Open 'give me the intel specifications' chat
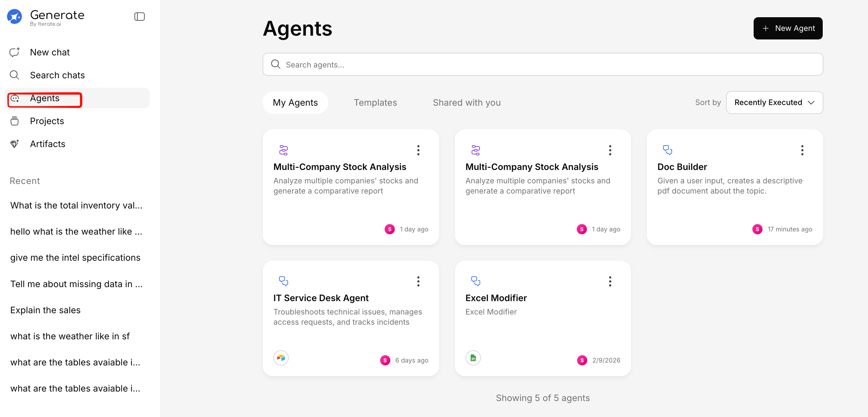The width and height of the screenshot is (868, 417). (x=75, y=258)
